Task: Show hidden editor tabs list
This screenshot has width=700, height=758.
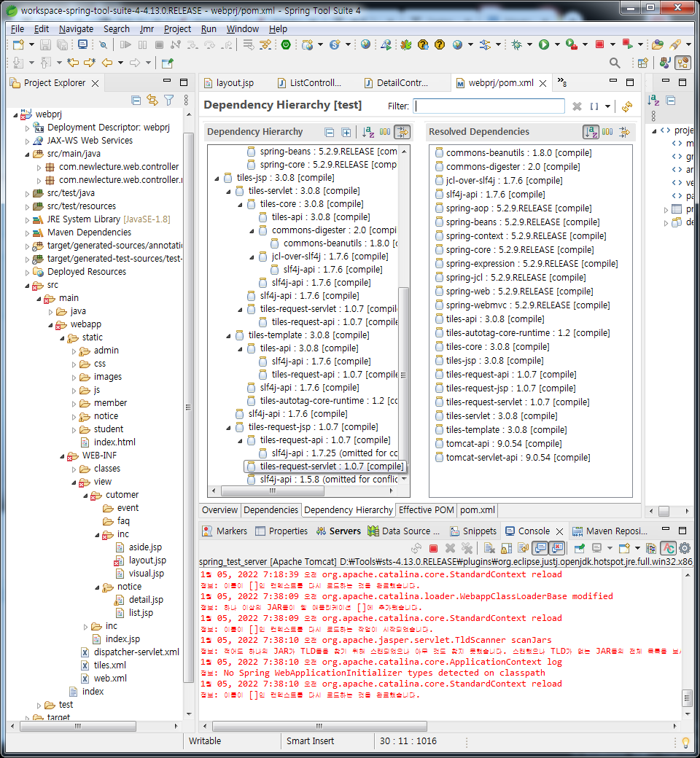Action: (x=561, y=82)
